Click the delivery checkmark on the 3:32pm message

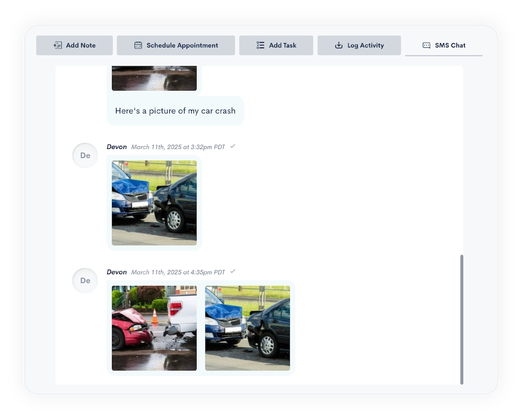[x=233, y=146]
